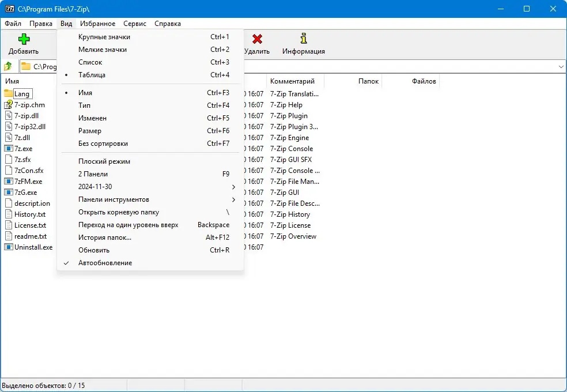Select the descript.ion file icon

(8, 203)
